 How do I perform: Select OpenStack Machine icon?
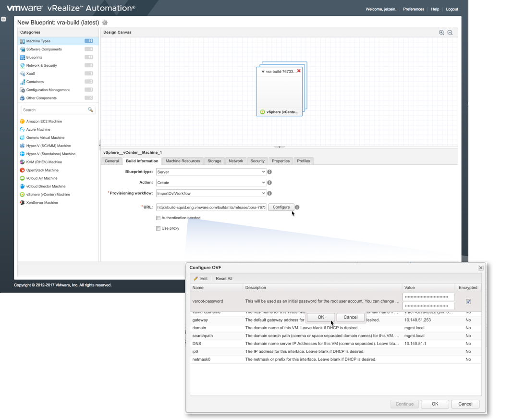22,170
